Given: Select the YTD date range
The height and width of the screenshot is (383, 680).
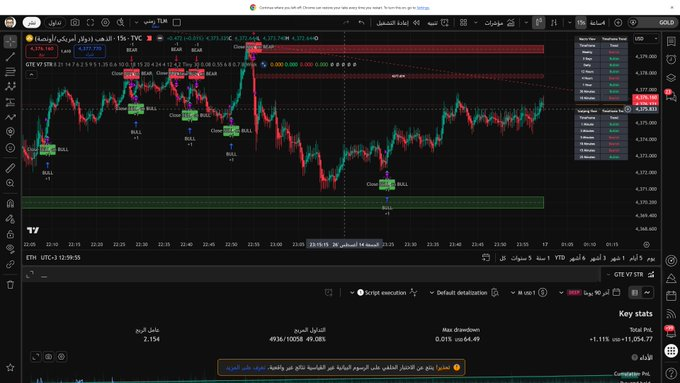Looking at the screenshot, I should (560, 258).
